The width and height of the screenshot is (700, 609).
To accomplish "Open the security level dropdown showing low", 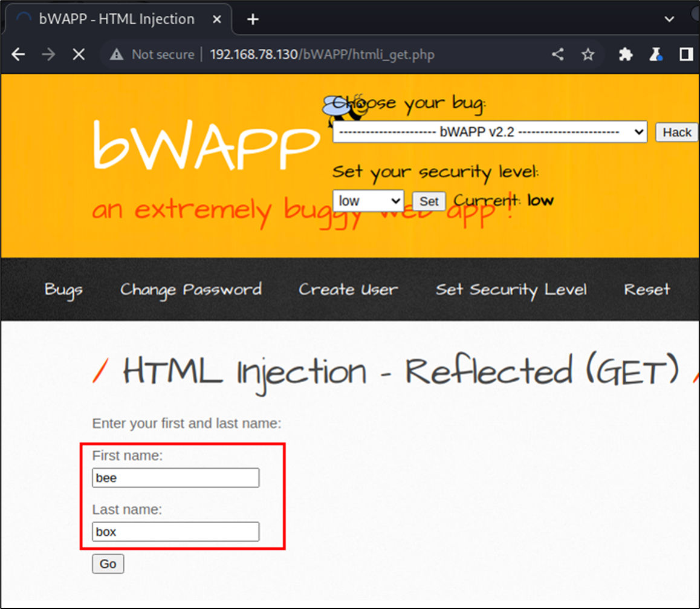I will 368,200.
